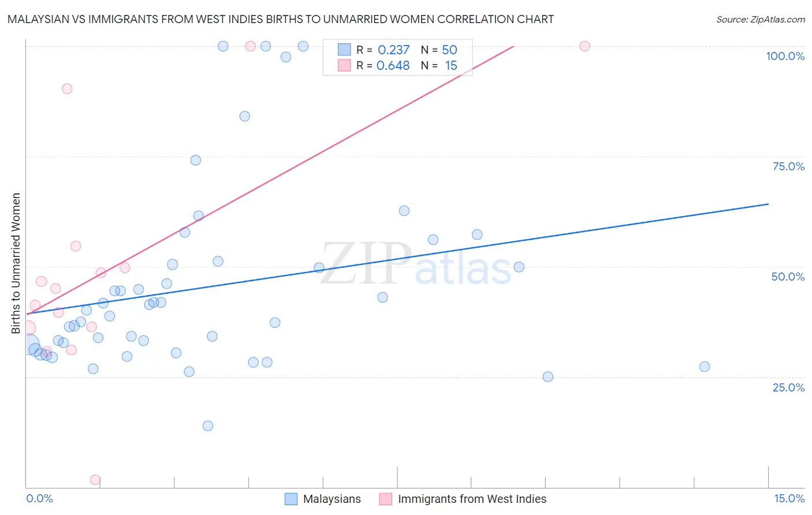Click the 0.0% x-axis label
The image size is (812, 515).
coord(40,498)
